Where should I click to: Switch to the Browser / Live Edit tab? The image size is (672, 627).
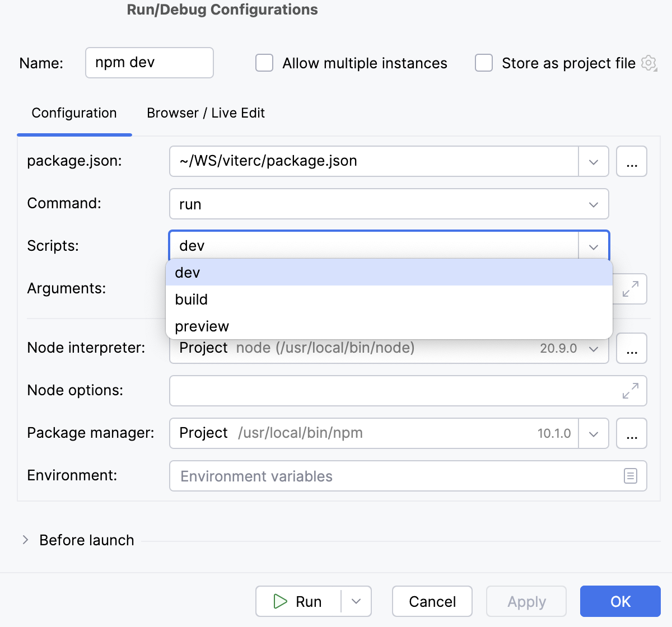206,113
